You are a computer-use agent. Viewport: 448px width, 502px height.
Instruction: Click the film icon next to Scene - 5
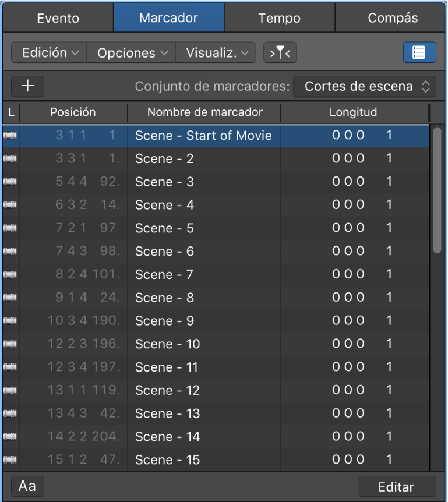pyautogui.click(x=10, y=228)
